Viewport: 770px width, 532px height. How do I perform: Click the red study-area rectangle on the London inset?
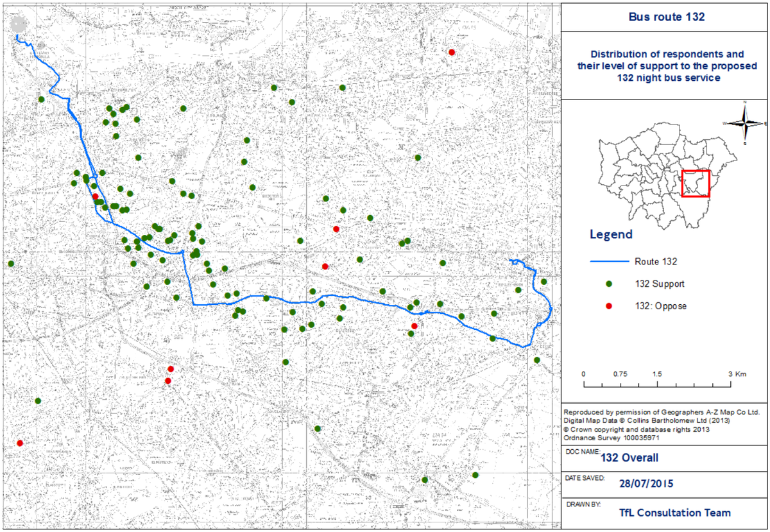[x=696, y=183]
